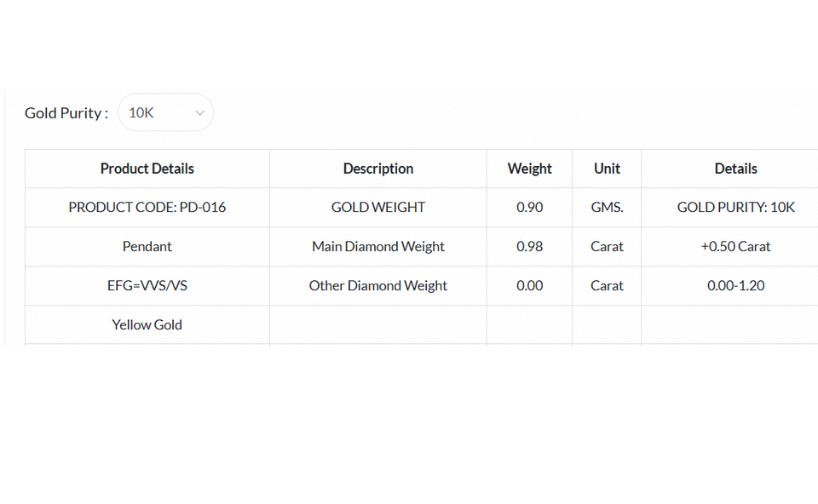Click the Gold Purity label

[x=66, y=113]
